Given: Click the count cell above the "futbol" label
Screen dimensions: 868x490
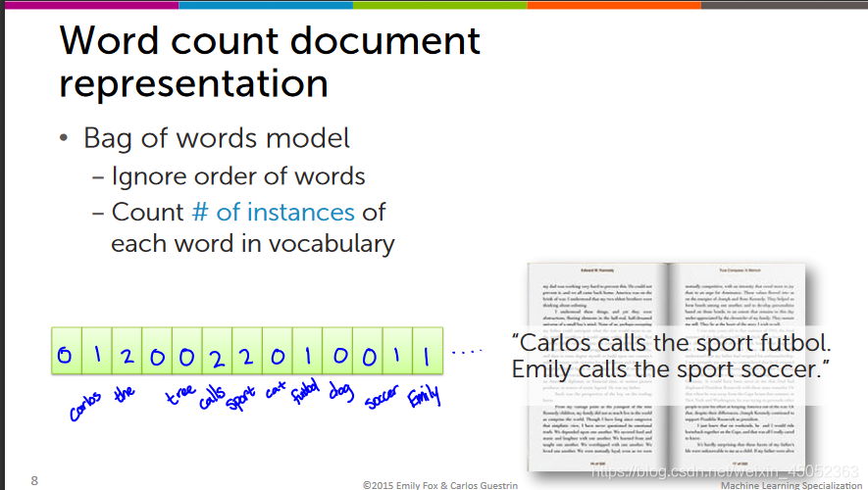Looking at the screenshot, I should (308, 351).
